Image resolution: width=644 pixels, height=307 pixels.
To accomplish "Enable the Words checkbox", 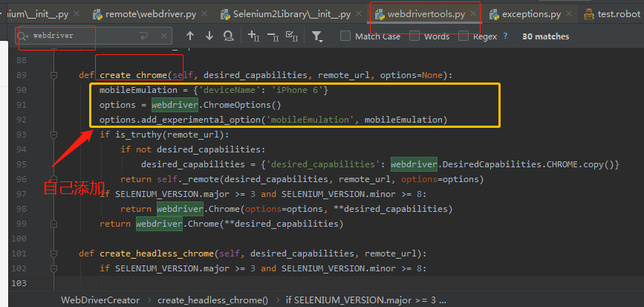I will coord(414,36).
